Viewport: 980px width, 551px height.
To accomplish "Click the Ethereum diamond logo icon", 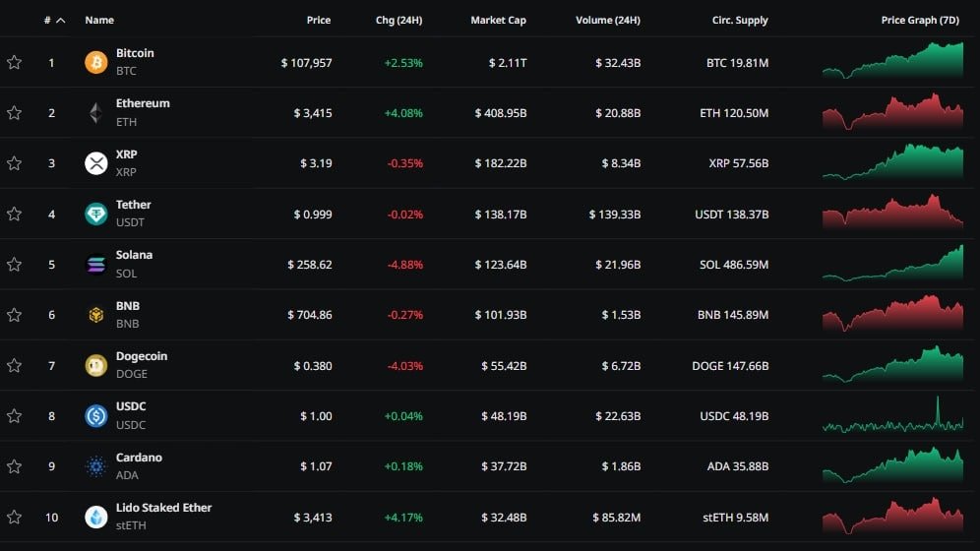I will pyautogui.click(x=95, y=113).
